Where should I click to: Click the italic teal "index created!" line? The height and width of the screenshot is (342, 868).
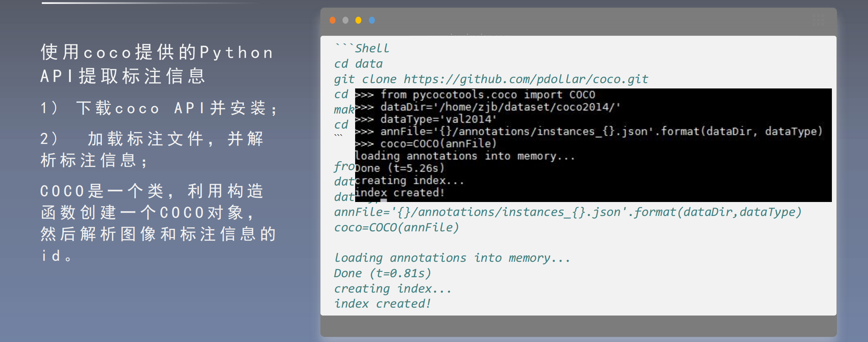[x=383, y=304]
